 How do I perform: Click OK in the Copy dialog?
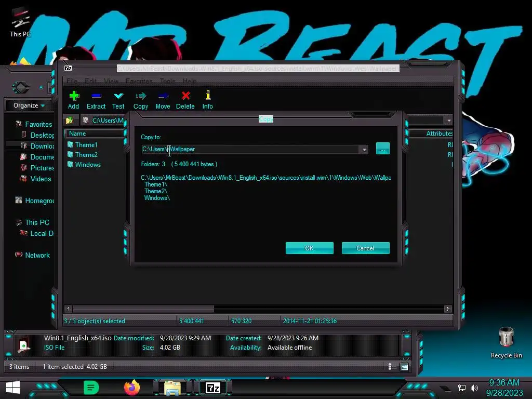pos(310,248)
